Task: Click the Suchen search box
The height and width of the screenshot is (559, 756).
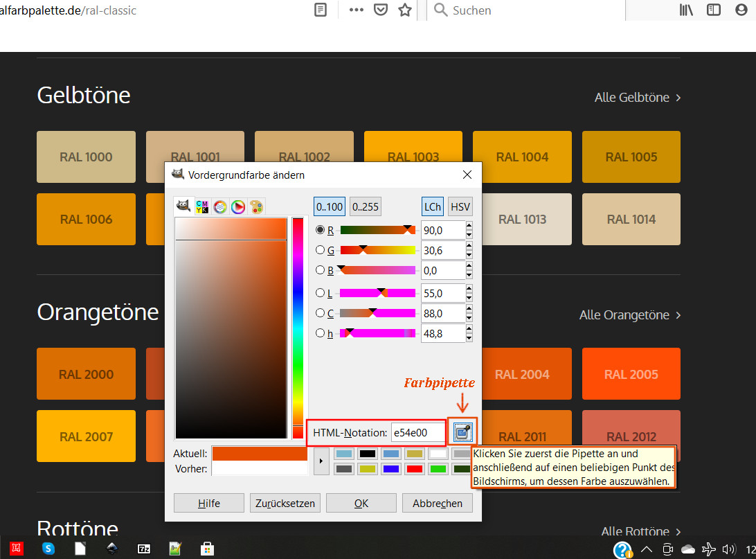Action: pyautogui.click(x=525, y=10)
